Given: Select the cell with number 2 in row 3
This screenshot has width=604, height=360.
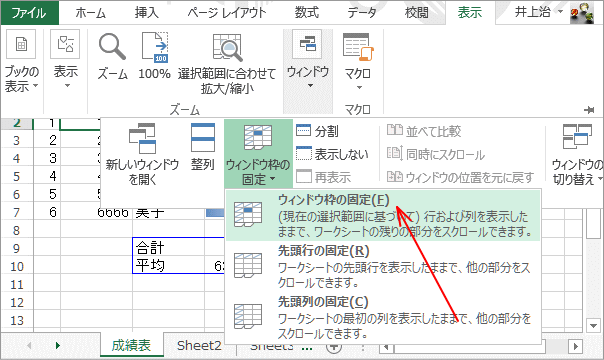Looking at the screenshot, I should [x=47, y=140].
